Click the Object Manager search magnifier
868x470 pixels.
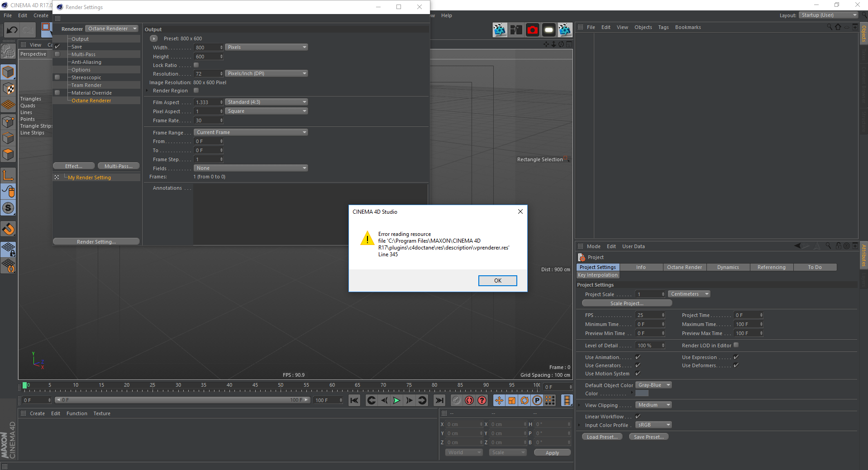point(830,27)
